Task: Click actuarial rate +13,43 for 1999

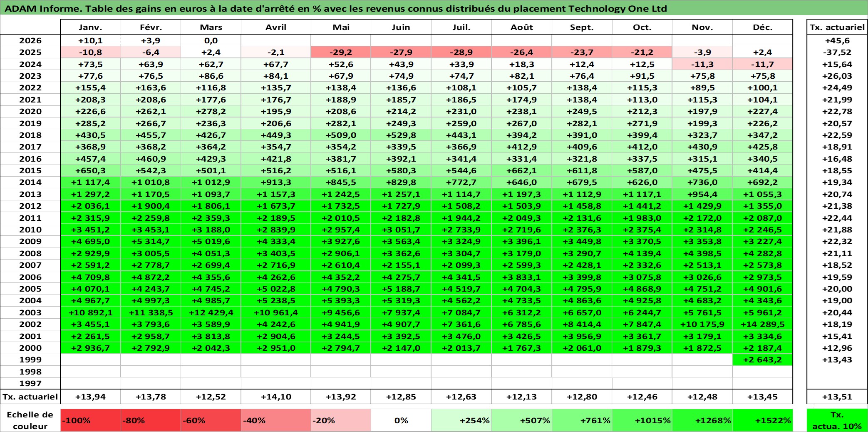Action: [x=837, y=360]
